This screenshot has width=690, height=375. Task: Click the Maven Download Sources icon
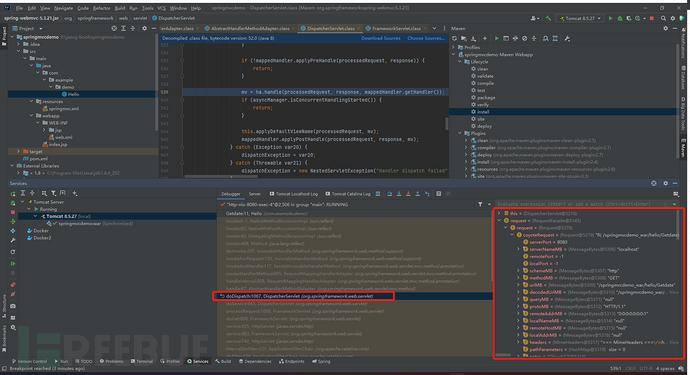[473, 39]
